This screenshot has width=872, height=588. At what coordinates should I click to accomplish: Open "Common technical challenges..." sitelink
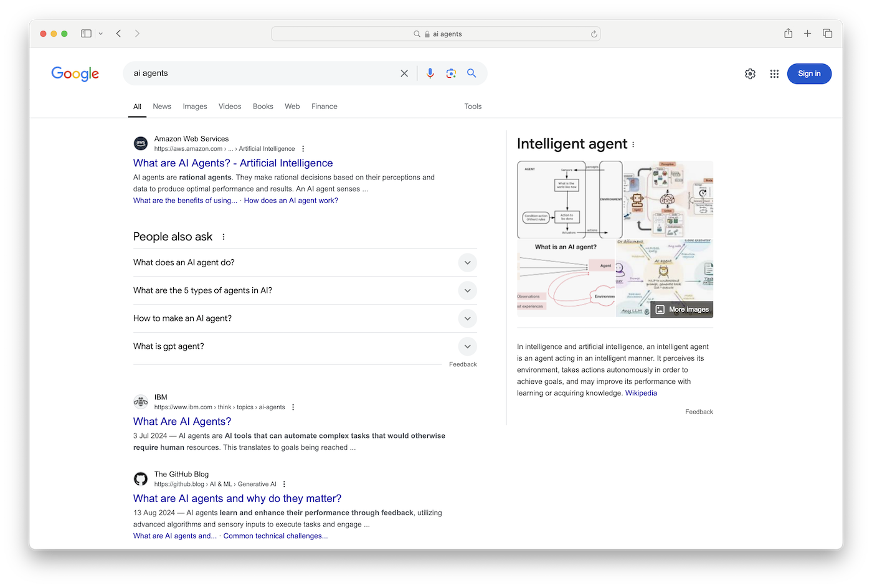[x=275, y=536]
